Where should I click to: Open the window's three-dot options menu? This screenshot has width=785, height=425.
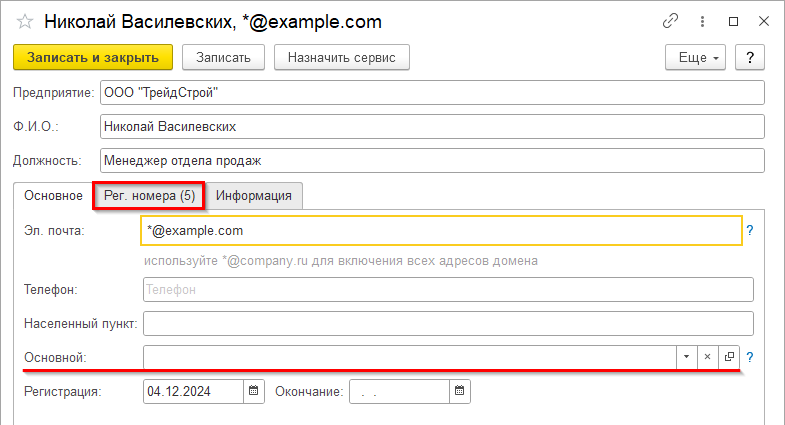[x=701, y=21]
